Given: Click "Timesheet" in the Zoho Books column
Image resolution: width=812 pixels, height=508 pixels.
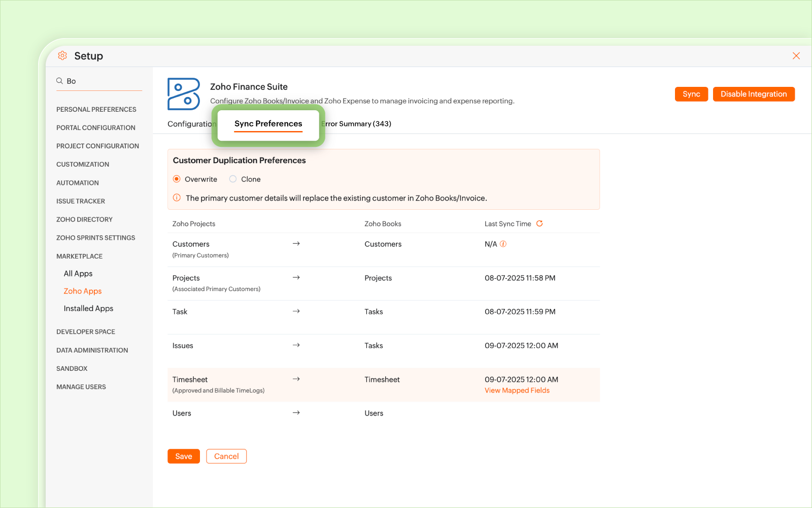Looking at the screenshot, I should (x=382, y=379).
